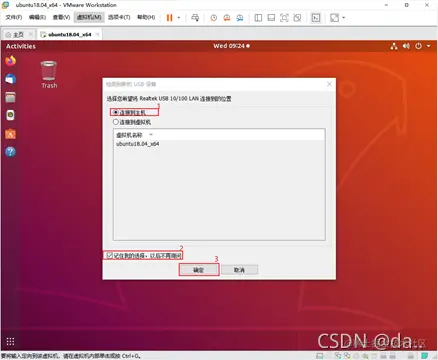
Task: Toggle the library sidebar panel
Action: (258, 18)
